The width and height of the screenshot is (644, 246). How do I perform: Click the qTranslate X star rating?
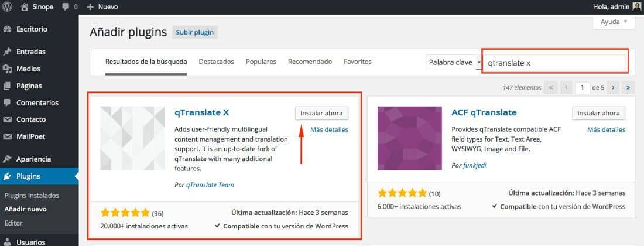click(125, 213)
